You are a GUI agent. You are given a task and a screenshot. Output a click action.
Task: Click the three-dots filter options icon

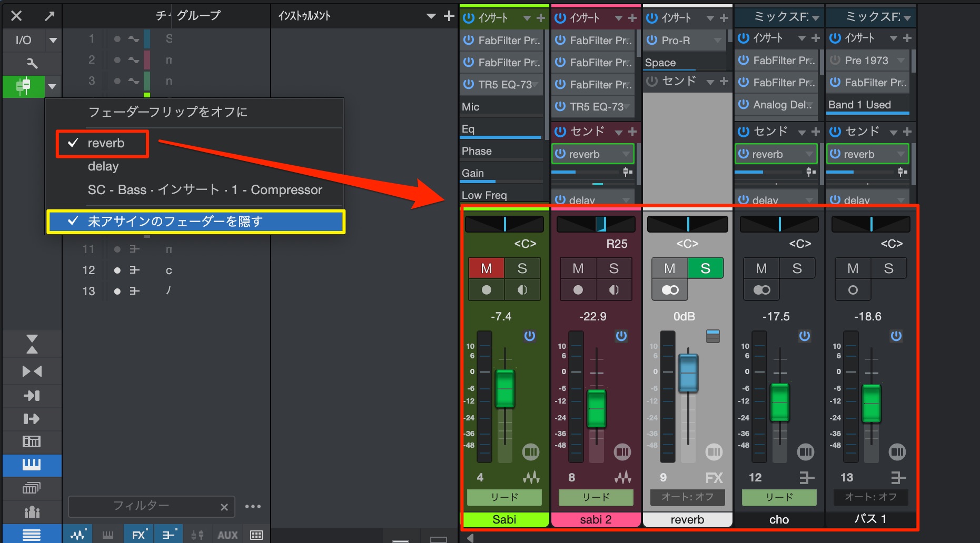(x=253, y=506)
